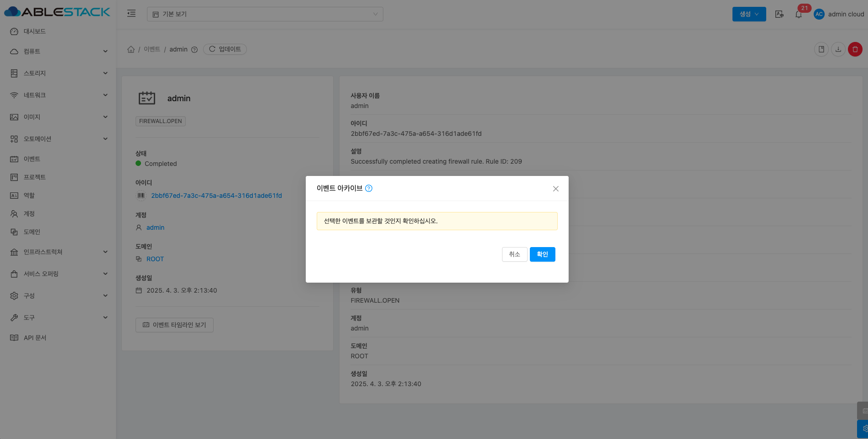868x439 pixels.
Task: Click the language translate icon in header
Action: (x=779, y=14)
